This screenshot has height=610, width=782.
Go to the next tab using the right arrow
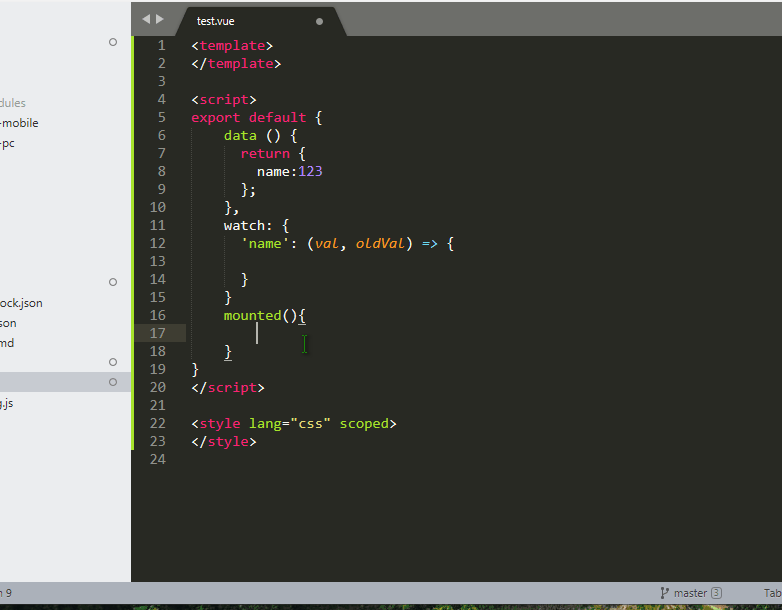(160, 19)
